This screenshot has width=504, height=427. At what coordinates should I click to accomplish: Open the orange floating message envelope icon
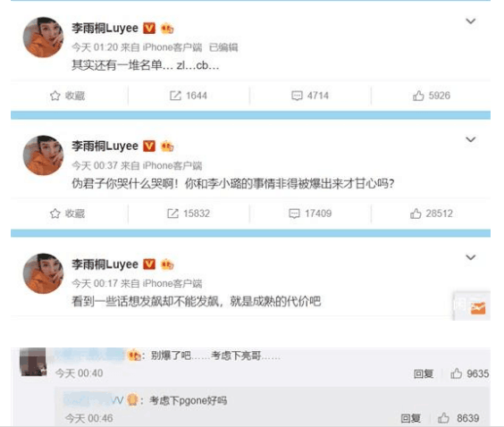pyautogui.click(x=478, y=308)
